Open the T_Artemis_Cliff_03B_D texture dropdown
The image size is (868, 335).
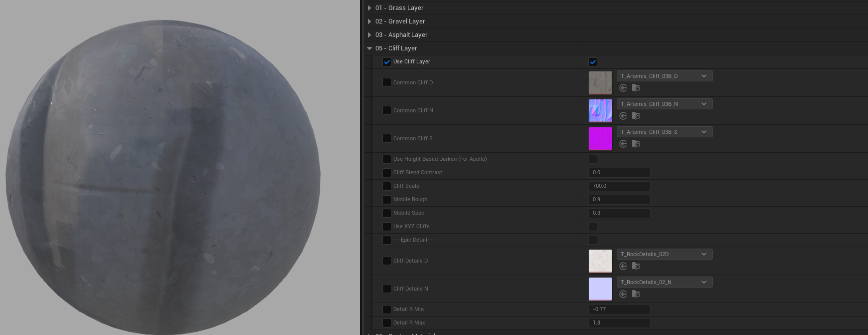tap(664, 76)
